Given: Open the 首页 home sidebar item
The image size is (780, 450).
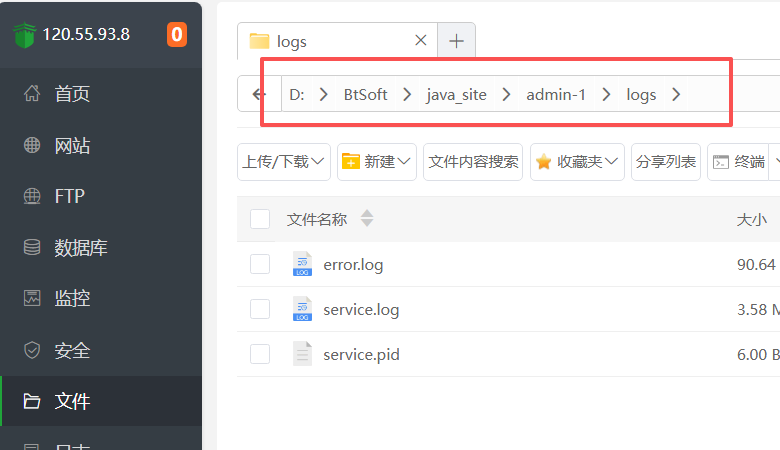Looking at the screenshot, I should click(x=101, y=93).
